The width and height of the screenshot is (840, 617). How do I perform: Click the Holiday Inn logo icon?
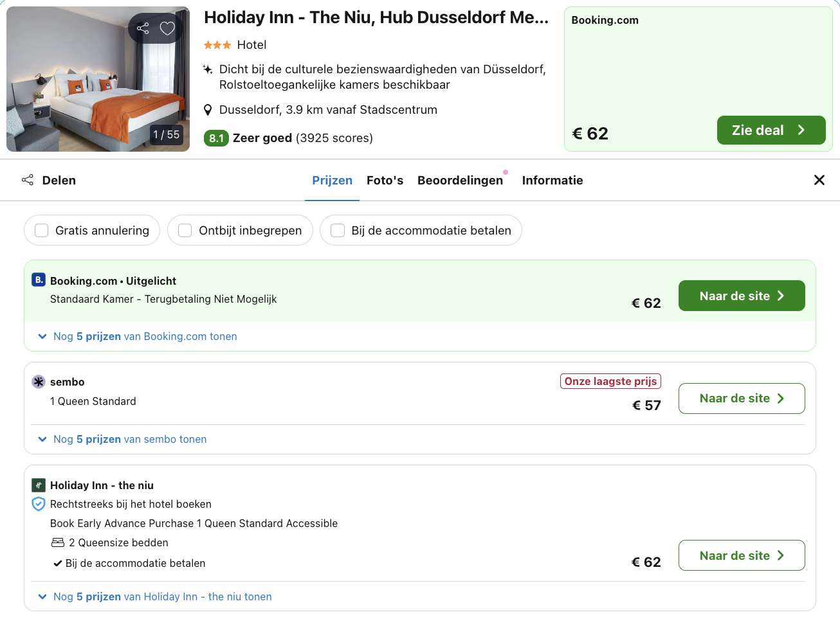39,485
